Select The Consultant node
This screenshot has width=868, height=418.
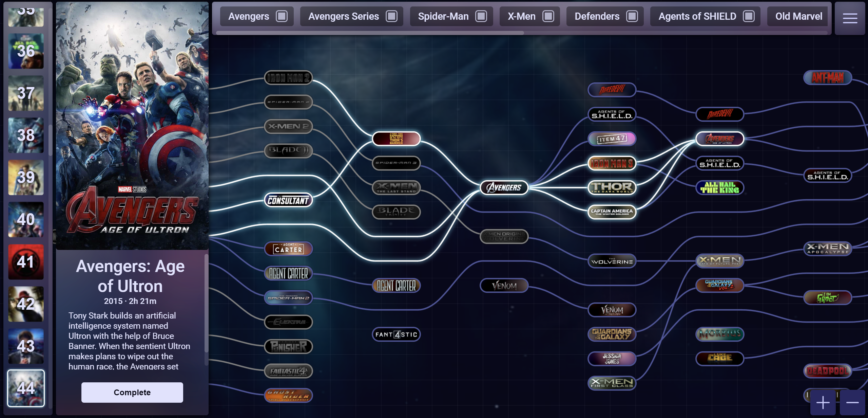click(x=288, y=200)
